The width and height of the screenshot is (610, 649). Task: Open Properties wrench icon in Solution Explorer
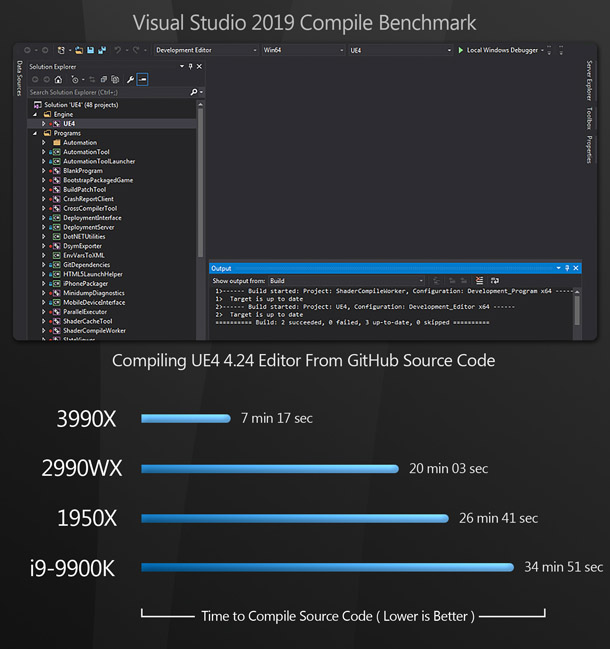pos(130,79)
